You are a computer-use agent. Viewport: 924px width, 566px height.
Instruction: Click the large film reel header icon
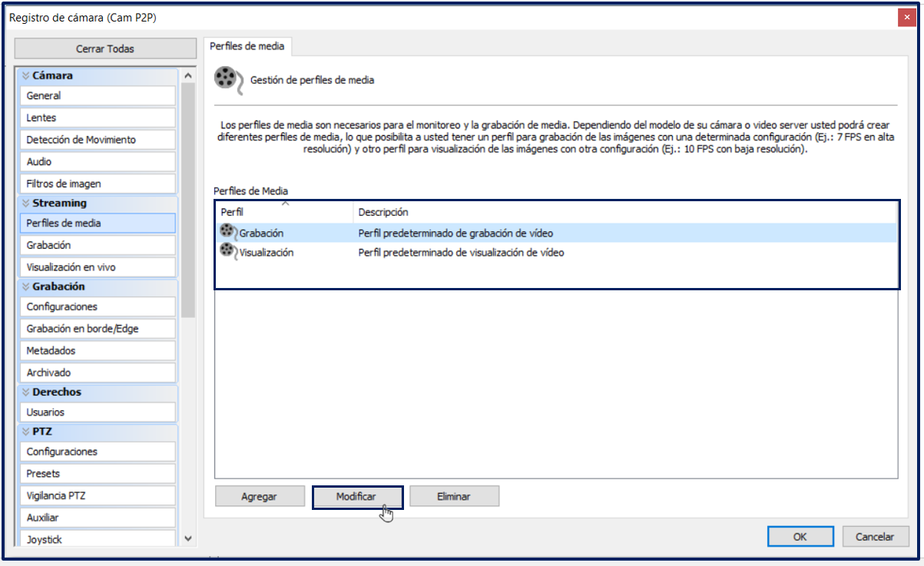[228, 80]
